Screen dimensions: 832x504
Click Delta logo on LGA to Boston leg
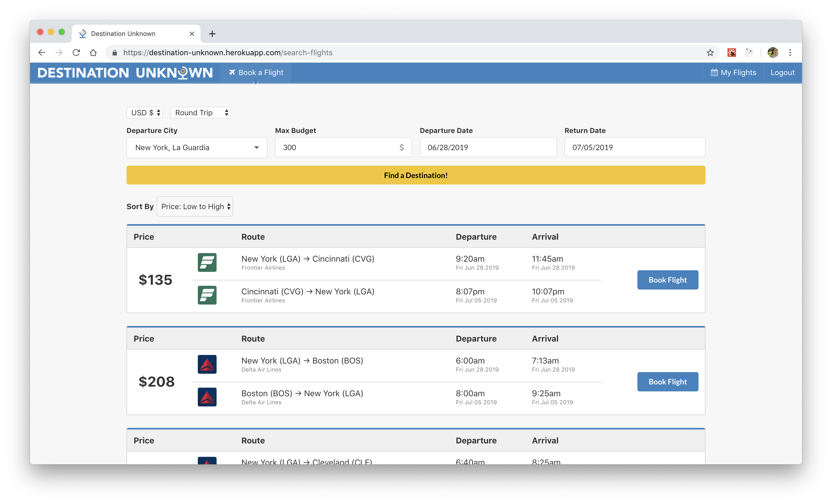click(207, 364)
